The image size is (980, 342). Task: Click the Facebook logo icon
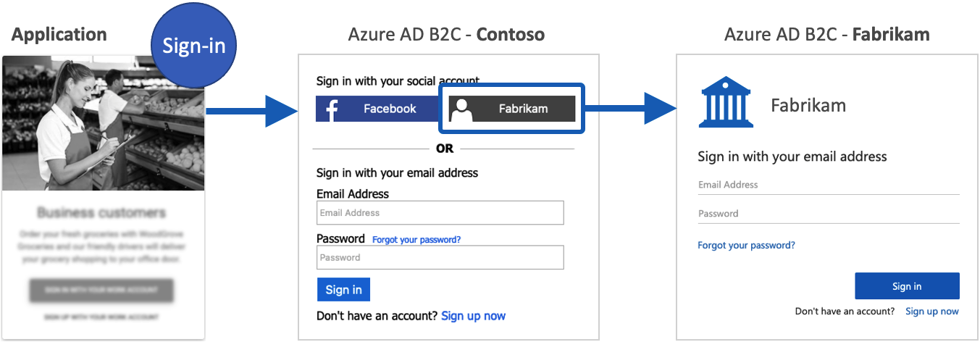332,109
